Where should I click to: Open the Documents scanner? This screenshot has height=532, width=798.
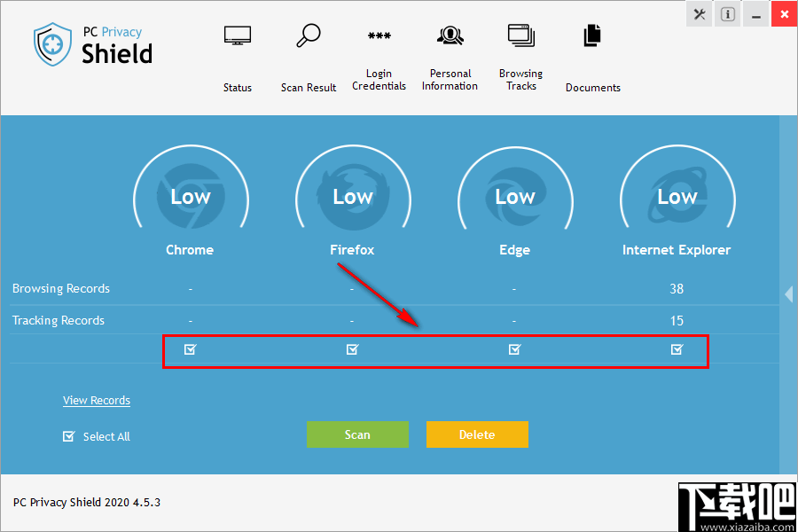[591, 58]
